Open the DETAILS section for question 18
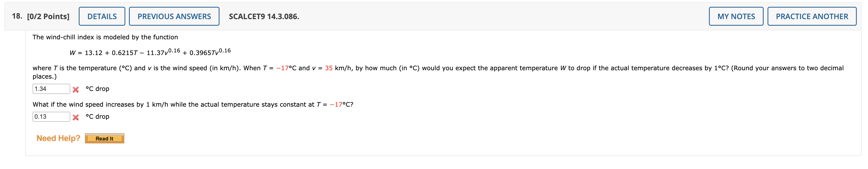The height and width of the screenshot is (169, 868). pyautogui.click(x=102, y=16)
